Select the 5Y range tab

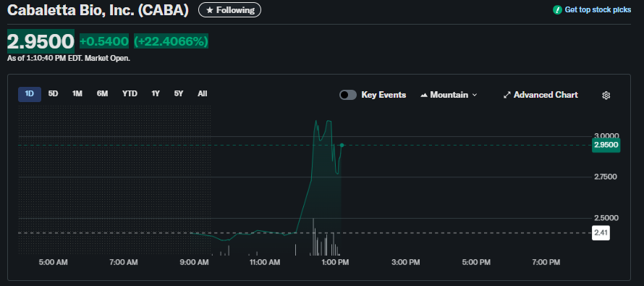point(178,93)
